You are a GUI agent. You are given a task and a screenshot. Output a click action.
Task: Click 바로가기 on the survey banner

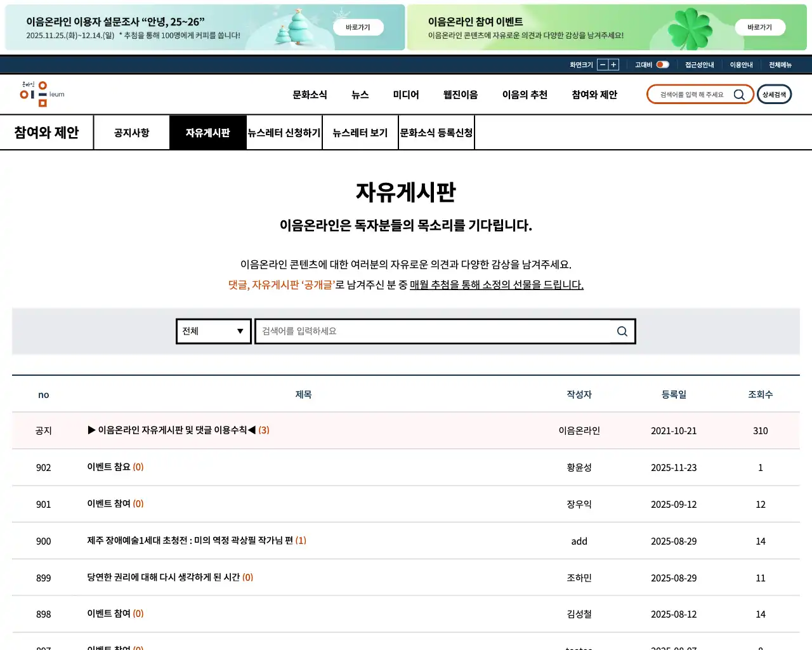pos(358,27)
